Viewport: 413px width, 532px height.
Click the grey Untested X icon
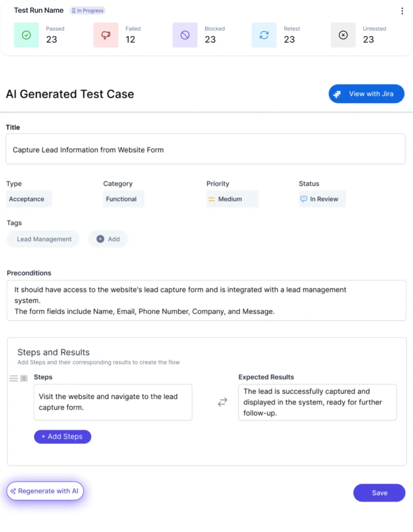[343, 35]
